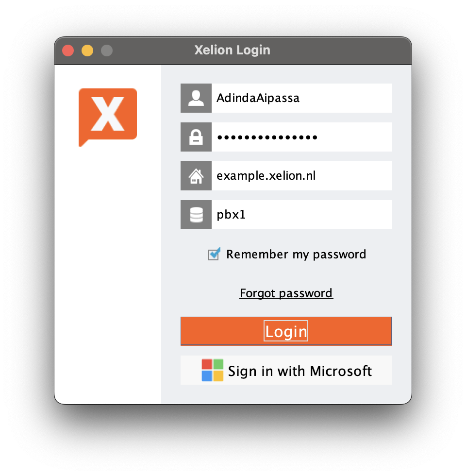Enable password remembering via its checkbox
The width and height of the screenshot is (466, 476).
214,254
